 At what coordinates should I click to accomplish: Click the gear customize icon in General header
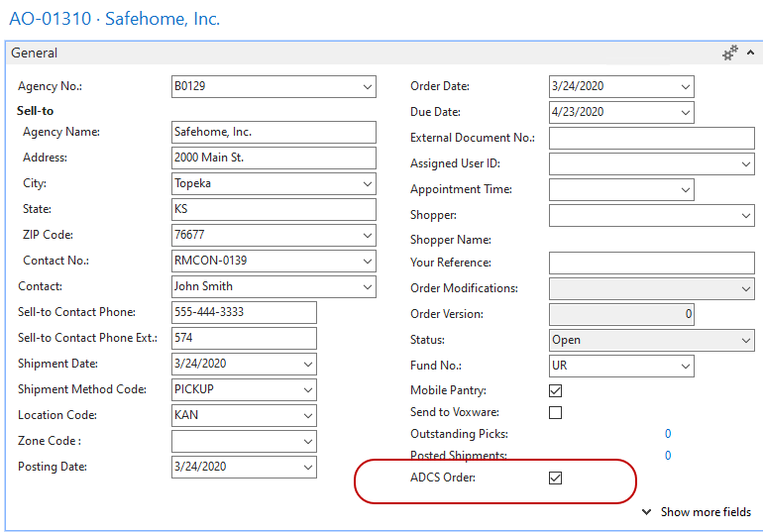730,53
